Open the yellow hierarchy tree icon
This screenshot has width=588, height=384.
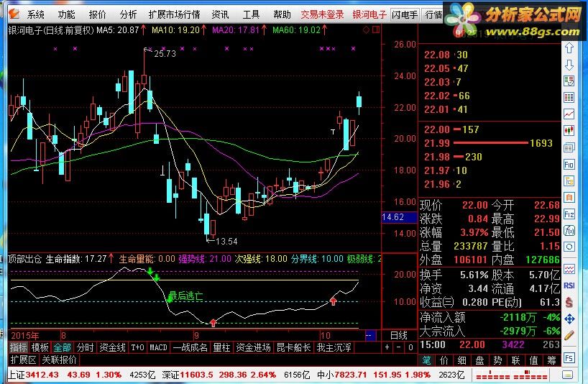[x=569, y=181]
